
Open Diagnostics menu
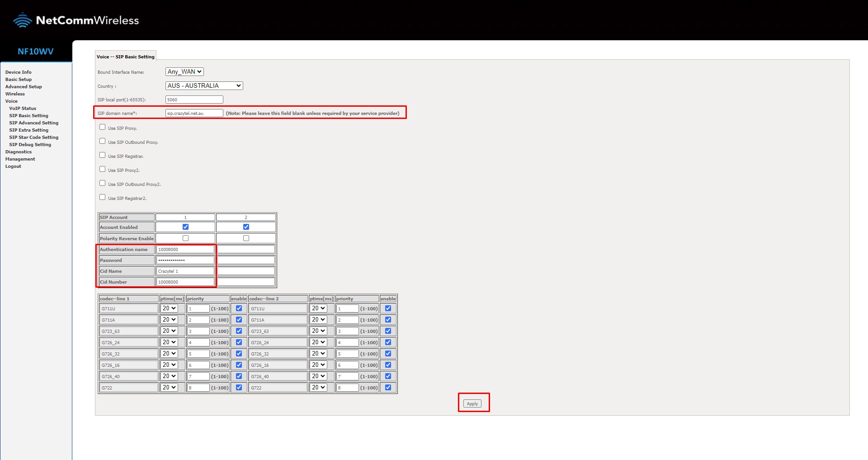coord(19,152)
